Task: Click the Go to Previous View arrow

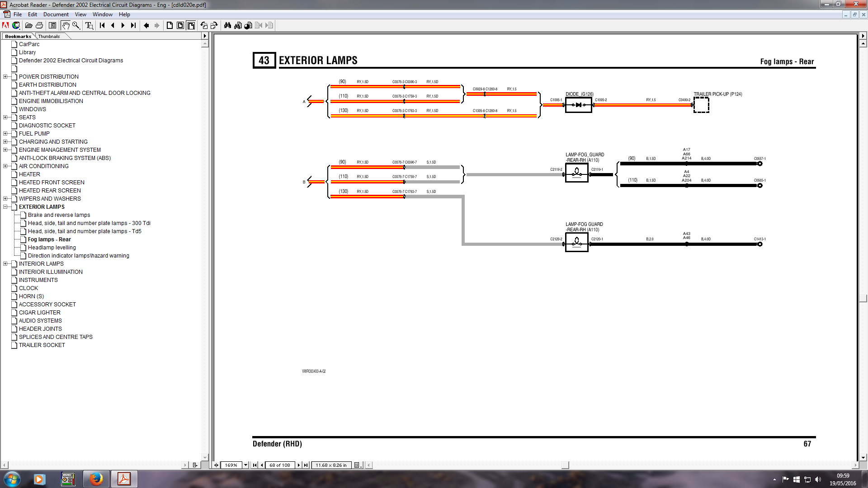Action: 146,25
